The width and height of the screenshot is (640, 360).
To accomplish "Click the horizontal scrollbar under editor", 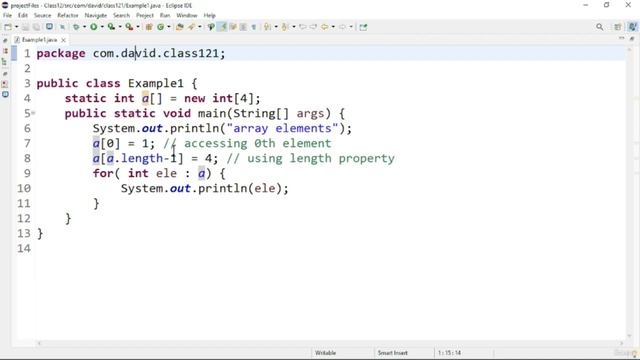I will pos(331,343).
